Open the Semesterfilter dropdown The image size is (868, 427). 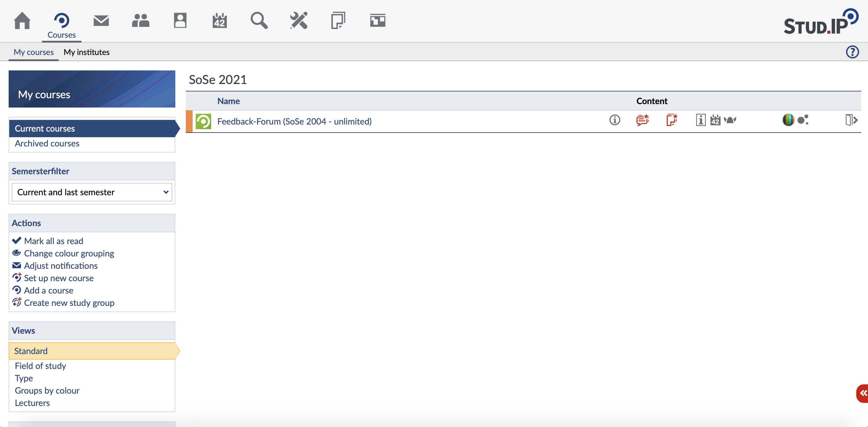point(92,192)
